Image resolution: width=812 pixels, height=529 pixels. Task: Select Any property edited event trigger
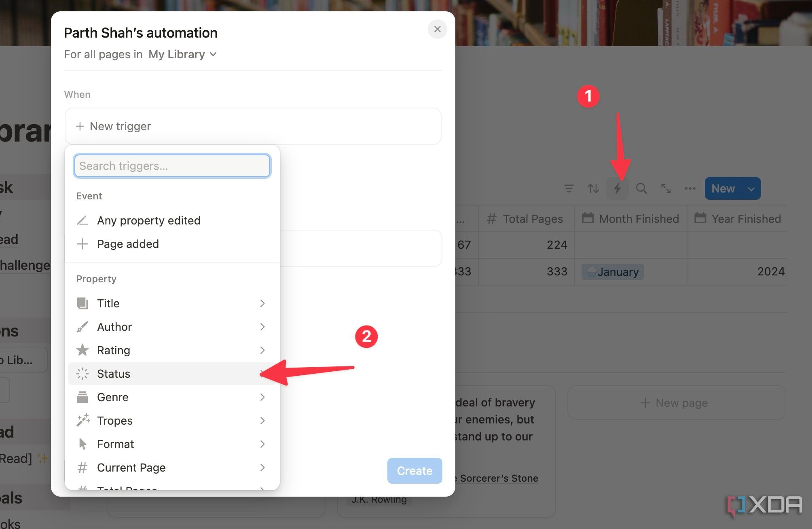coord(148,220)
